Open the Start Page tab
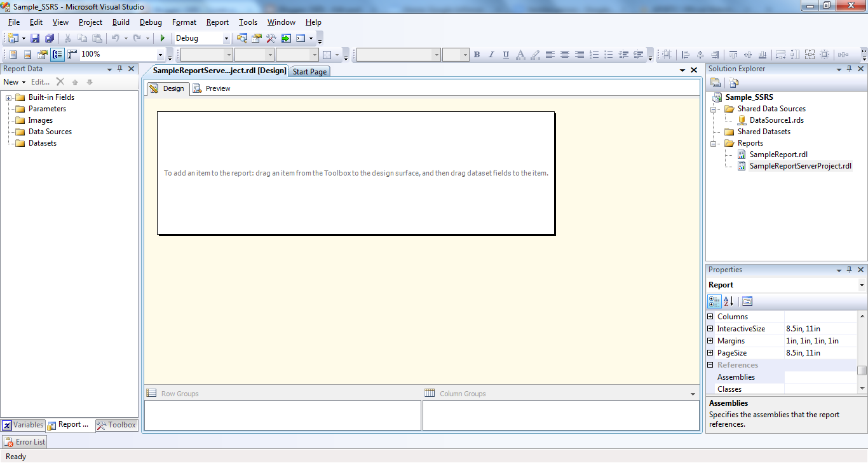 pyautogui.click(x=309, y=71)
